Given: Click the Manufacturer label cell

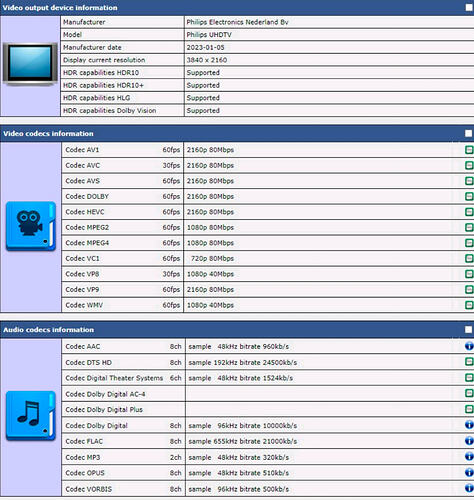Looking at the screenshot, I should coord(122,22).
